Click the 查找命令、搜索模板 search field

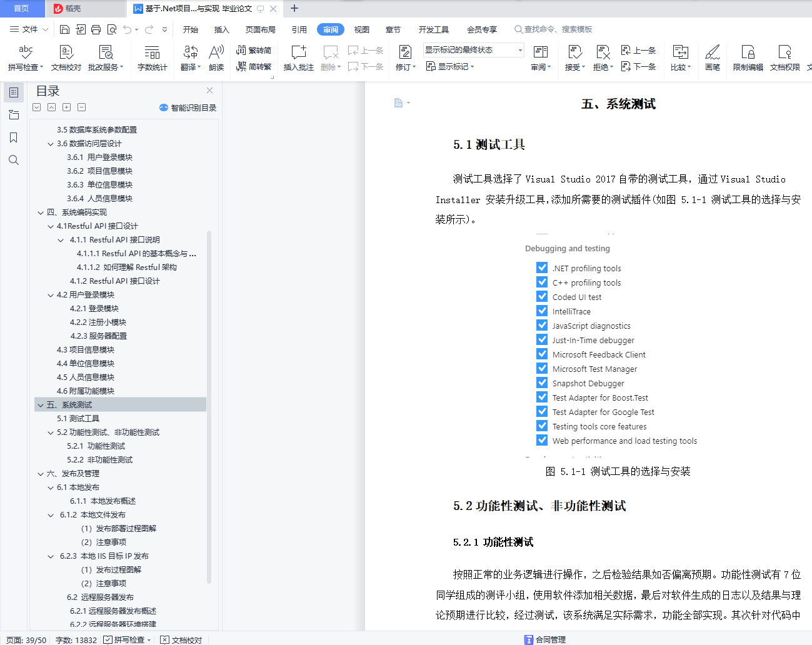pyautogui.click(x=553, y=29)
